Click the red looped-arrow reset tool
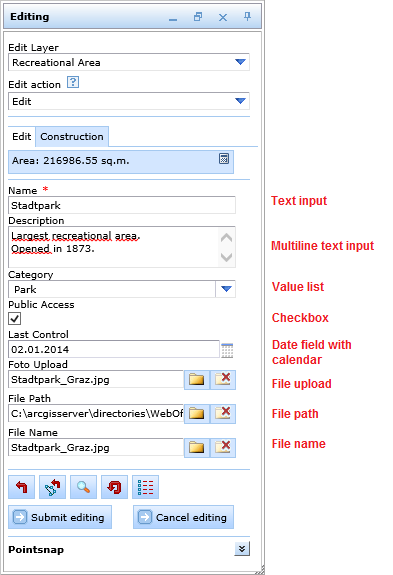 coord(114,487)
